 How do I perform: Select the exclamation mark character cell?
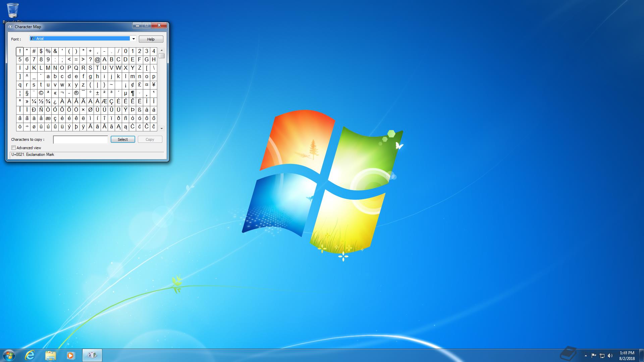click(x=20, y=51)
